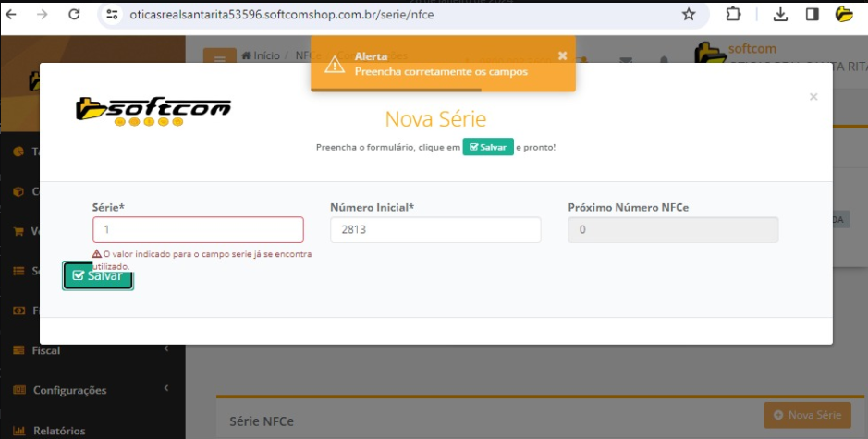This screenshot has width=868, height=439.
Task: Close the Nova Série modal dialog
Action: (x=813, y=97)
